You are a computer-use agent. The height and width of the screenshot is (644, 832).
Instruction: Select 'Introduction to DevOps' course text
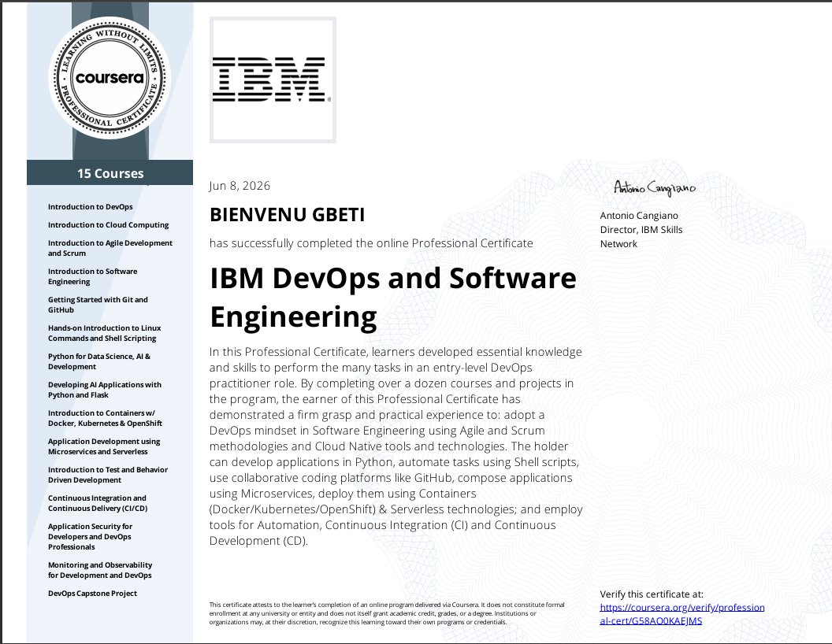90,207
